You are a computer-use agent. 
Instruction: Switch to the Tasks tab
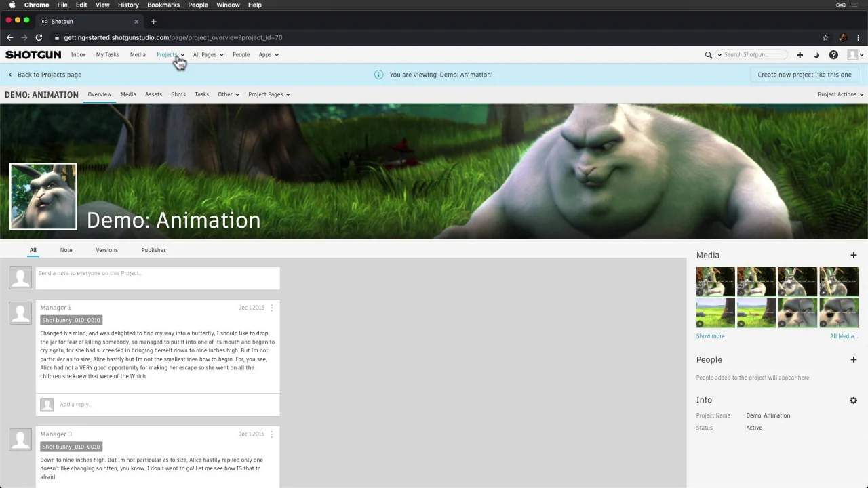point(201,94)
